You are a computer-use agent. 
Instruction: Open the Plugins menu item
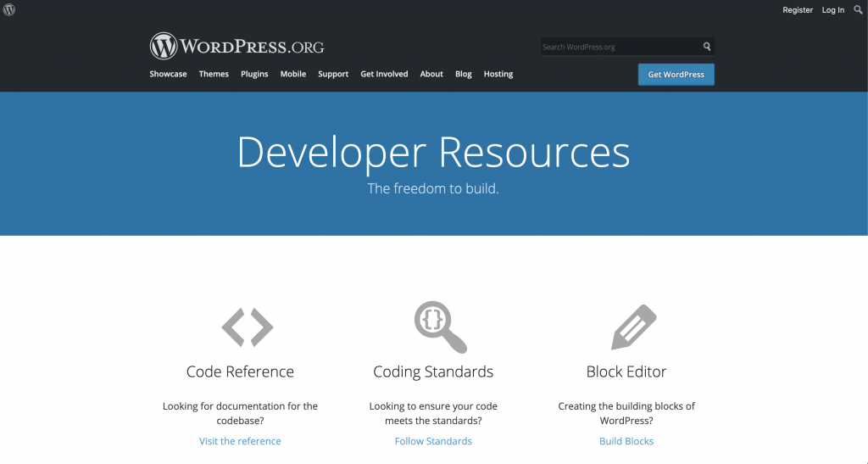[254, 74]
